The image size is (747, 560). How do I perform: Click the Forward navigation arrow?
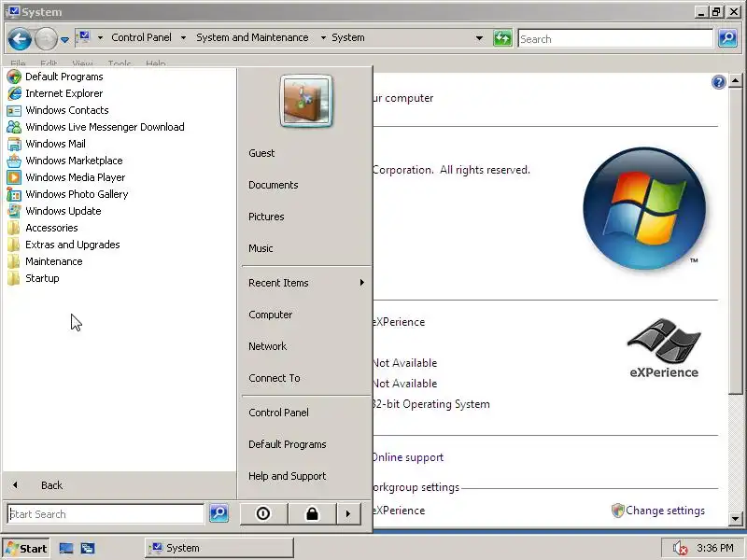pyautogui.click(x=46, y=39)
